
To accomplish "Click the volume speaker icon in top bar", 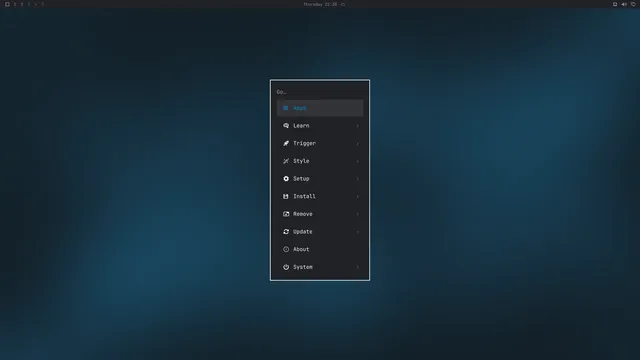I will pos(624,4).
